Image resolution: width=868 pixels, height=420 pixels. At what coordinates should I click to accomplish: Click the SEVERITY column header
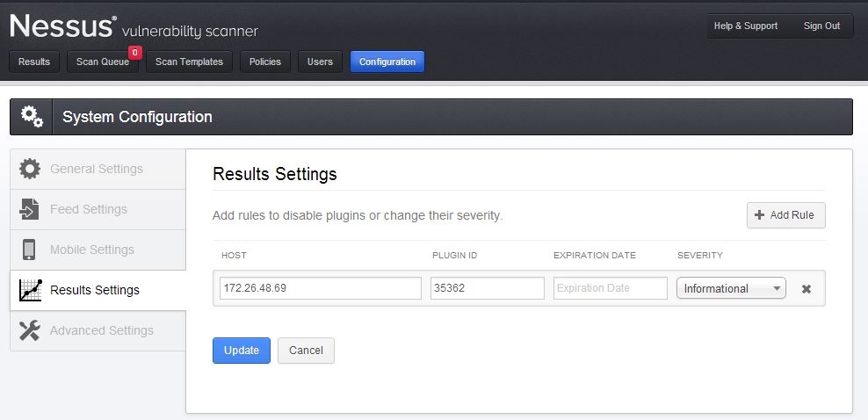click(700, 255)
